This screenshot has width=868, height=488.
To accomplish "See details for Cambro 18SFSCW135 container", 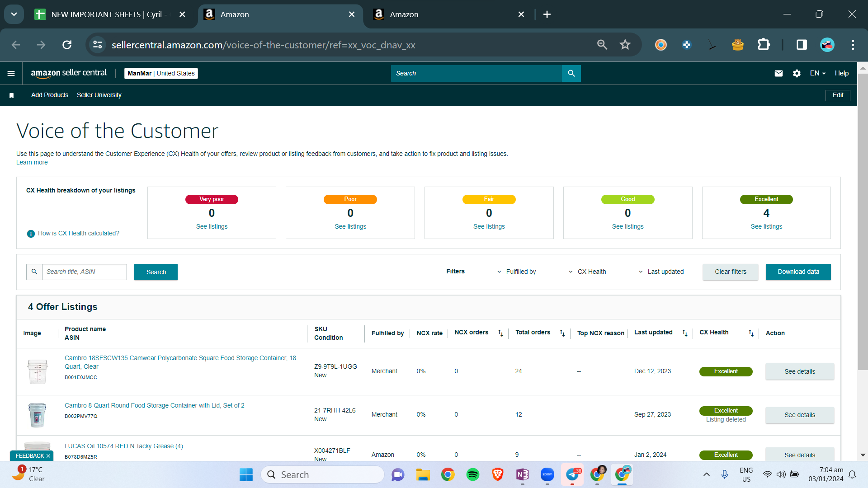I will coord(800,371).
